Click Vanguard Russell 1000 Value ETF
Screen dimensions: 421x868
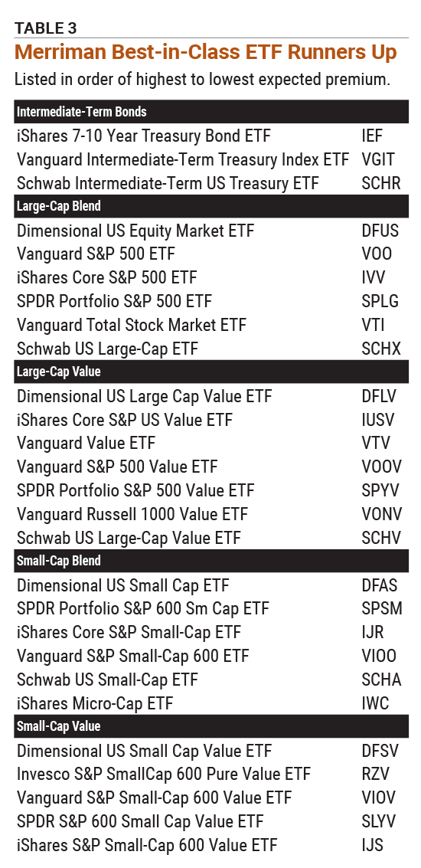point(132,514)
